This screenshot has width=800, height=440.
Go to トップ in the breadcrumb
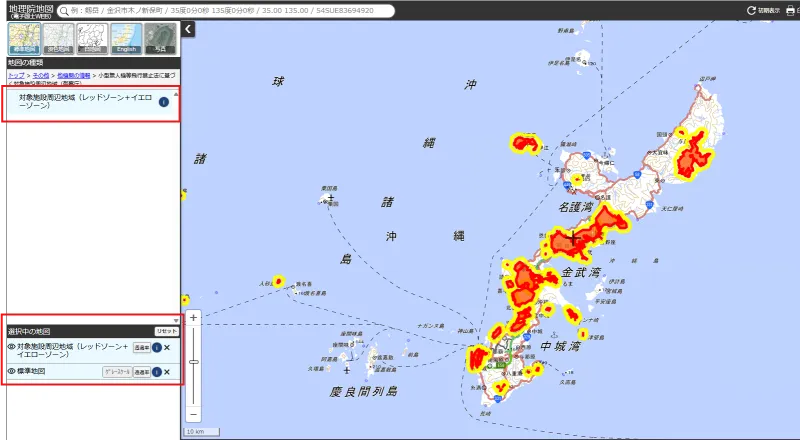16,75
